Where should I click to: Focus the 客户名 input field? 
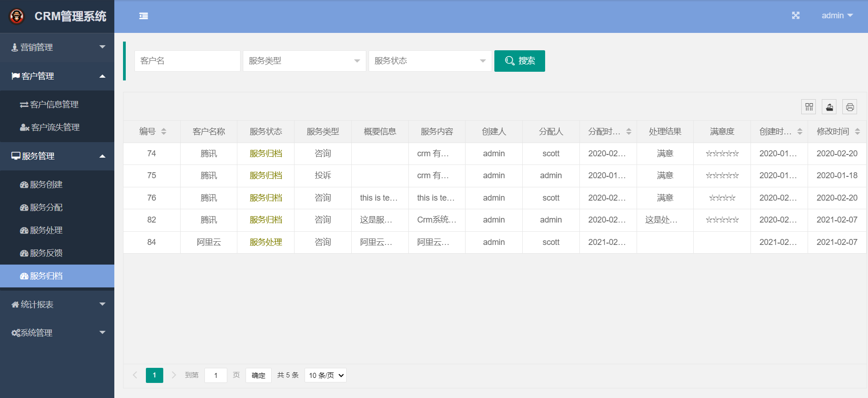pos(188,61)
